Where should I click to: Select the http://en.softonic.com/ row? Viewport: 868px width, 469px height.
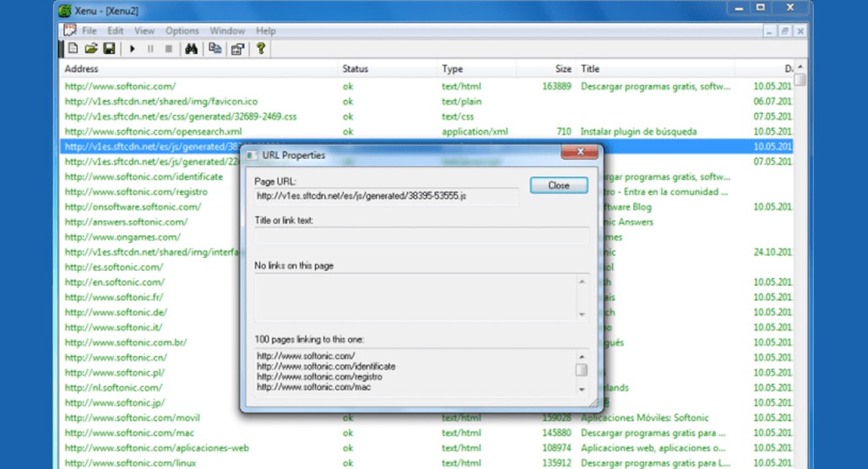point(115,282)
